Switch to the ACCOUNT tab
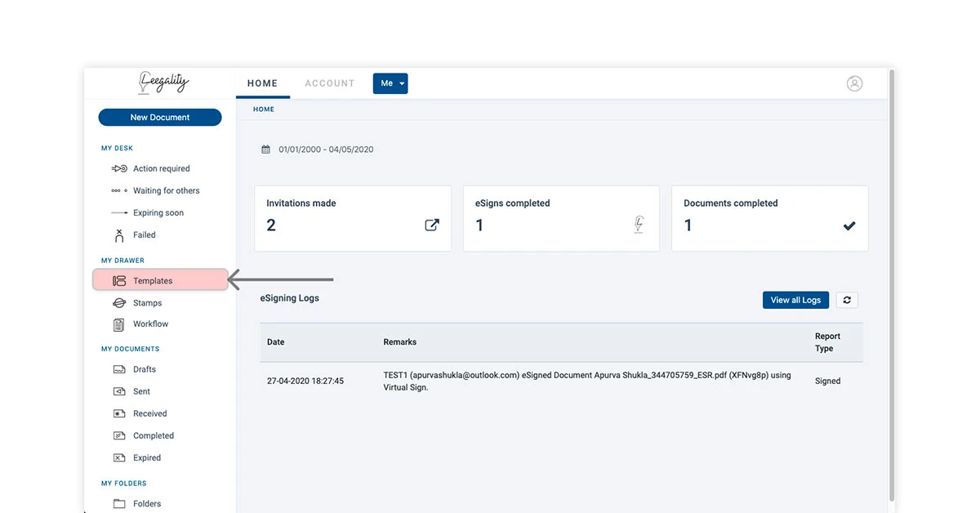 [x=329, y=83]
